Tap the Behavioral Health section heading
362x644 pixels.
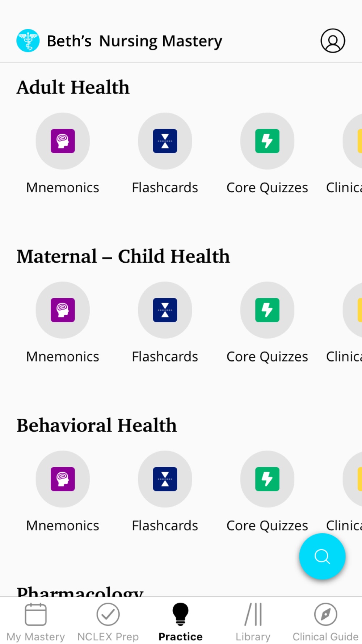(97, 425)
